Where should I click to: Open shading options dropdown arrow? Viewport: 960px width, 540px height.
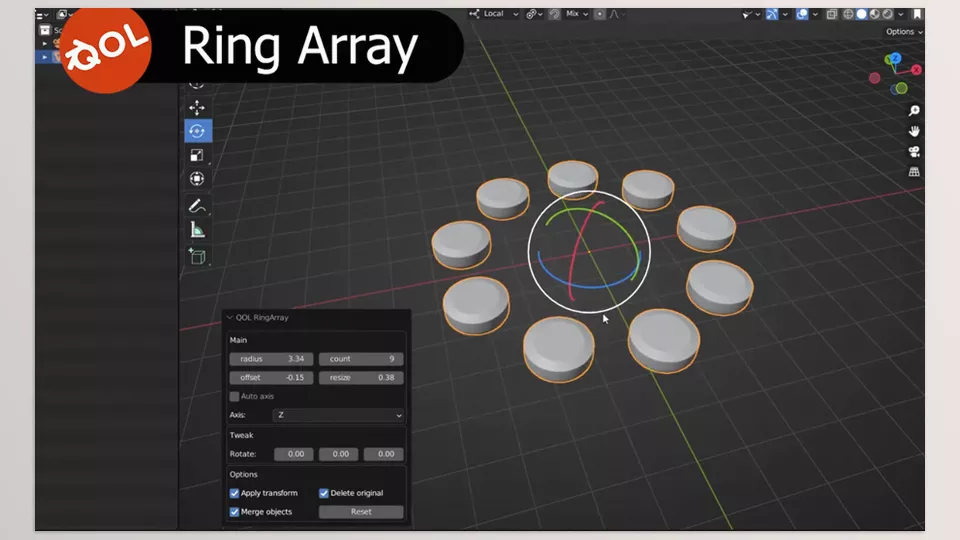[901, 14]
